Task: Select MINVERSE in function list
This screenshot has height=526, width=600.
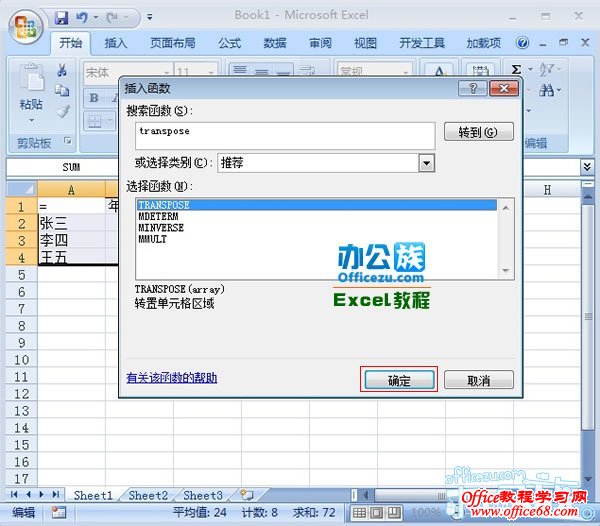Action: coord(317,228)
